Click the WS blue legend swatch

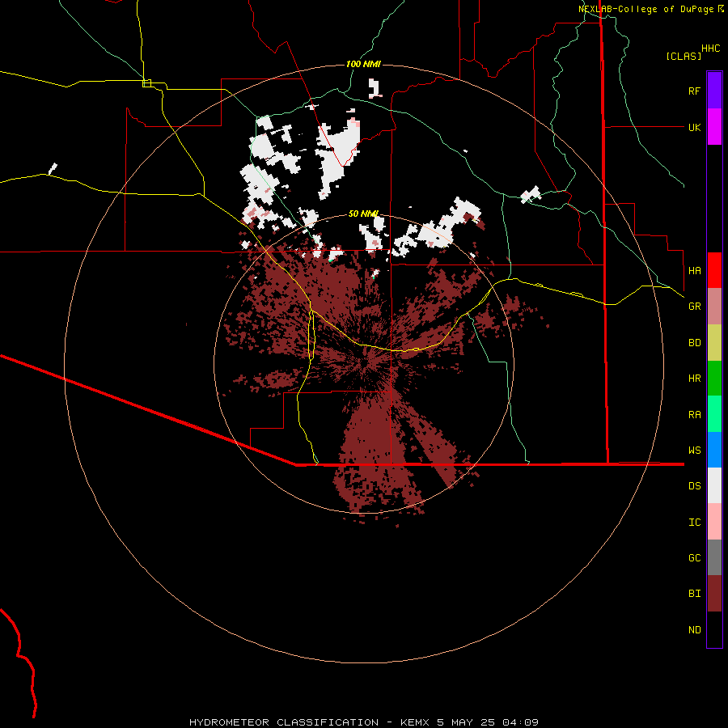click(x=714, y=450)
